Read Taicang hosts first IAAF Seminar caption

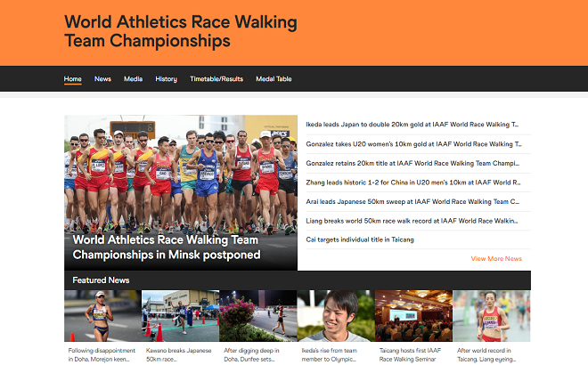pyautogui.click(x=410, y=355)
